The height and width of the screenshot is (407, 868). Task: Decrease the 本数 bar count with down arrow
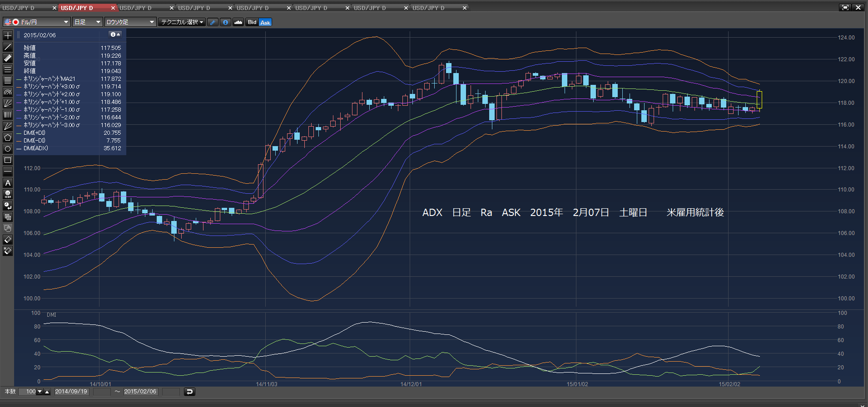pos(40,392)
